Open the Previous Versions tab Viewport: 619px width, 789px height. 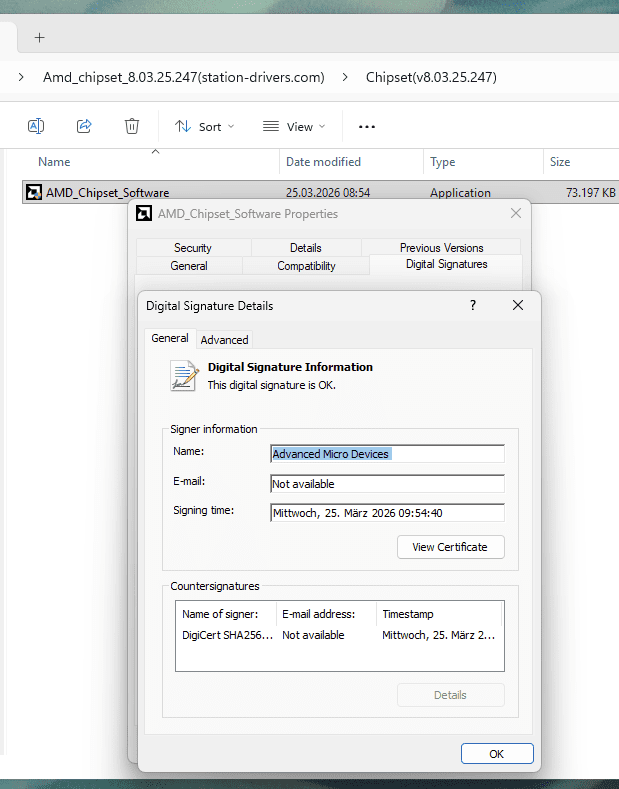tap(441, 248)
